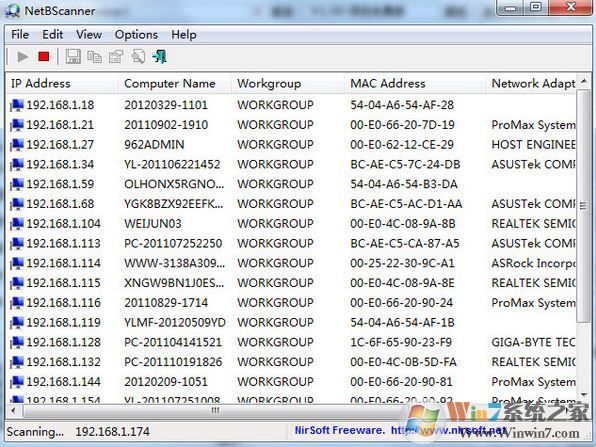
Task: Start scanning with the play button
Action: pyautogui.click(x=22, y=57)
